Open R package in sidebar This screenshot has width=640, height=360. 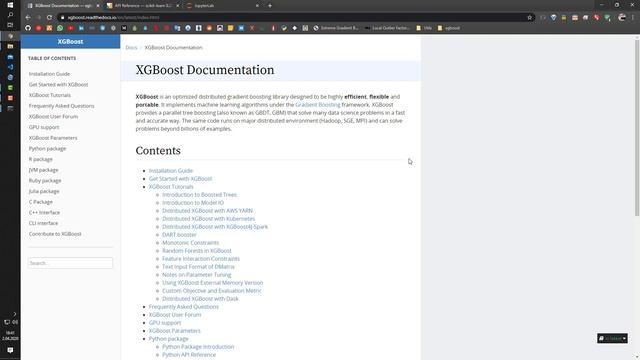pos(40,159)
